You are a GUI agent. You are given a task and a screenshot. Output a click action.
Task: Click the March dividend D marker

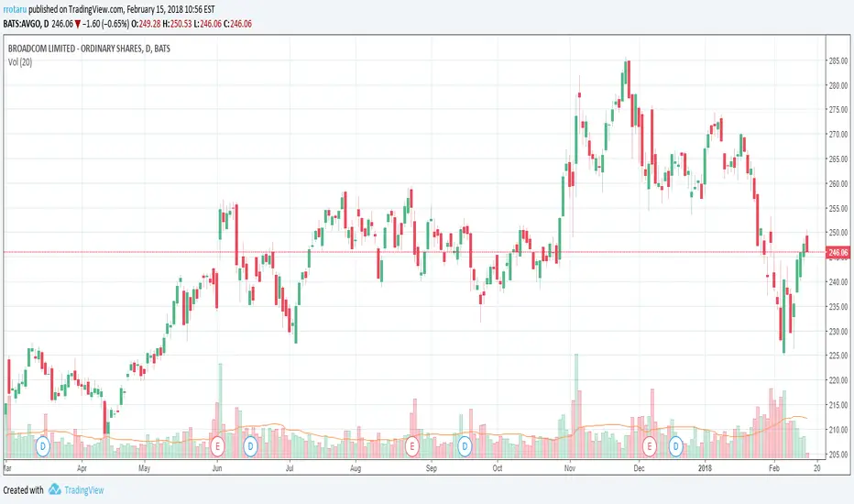tap(42, 447)
